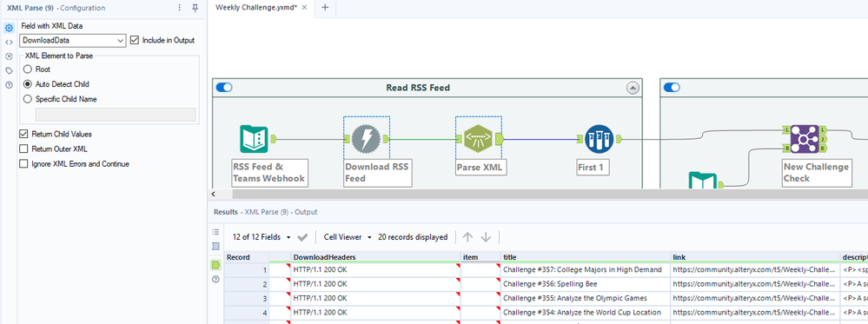Select the Auto Detect Child option
868x324 pixels.
click(28, 84)
